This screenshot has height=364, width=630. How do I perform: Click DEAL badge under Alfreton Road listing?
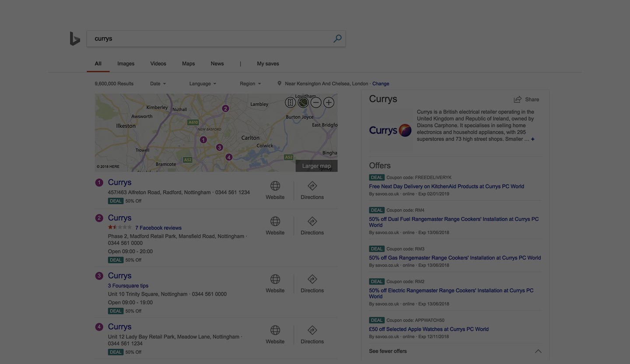tap(115, 201)
